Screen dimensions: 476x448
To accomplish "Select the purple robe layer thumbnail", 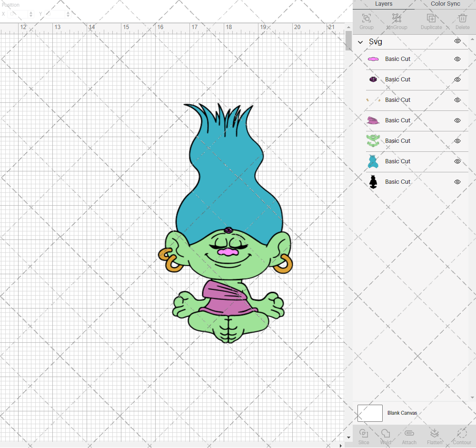I will pyautogui.click(x=373, y=120).
